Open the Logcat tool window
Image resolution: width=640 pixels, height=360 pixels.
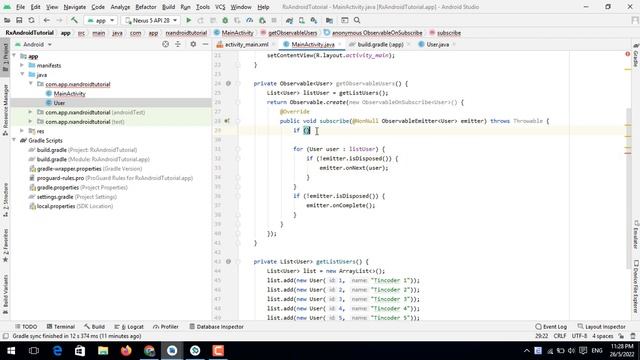click(x=129, y=327)
